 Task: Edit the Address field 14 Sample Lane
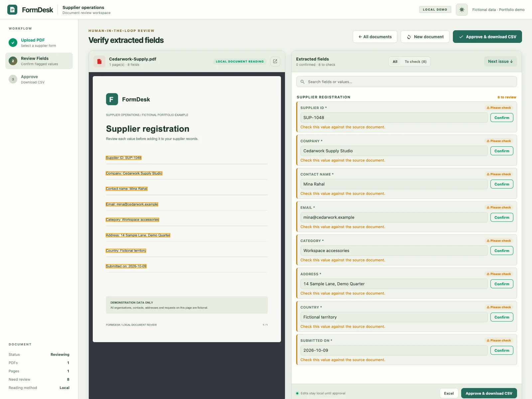click(394, 284)
